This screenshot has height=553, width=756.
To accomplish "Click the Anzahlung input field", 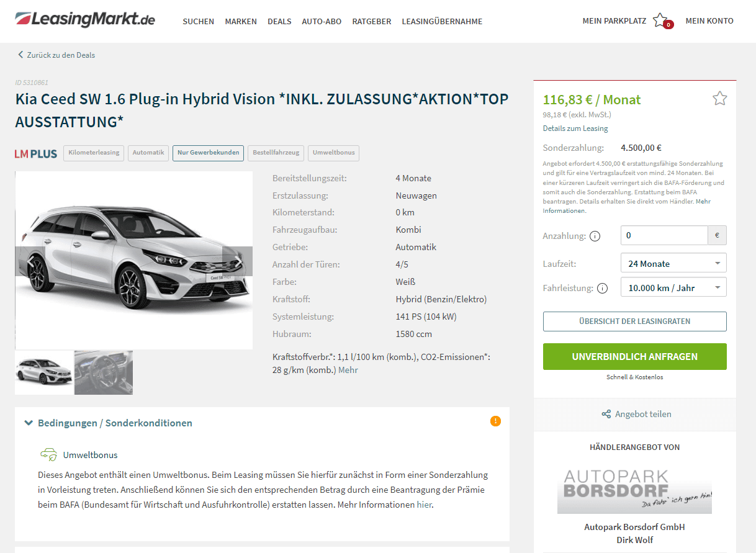I will click(664, 235).
